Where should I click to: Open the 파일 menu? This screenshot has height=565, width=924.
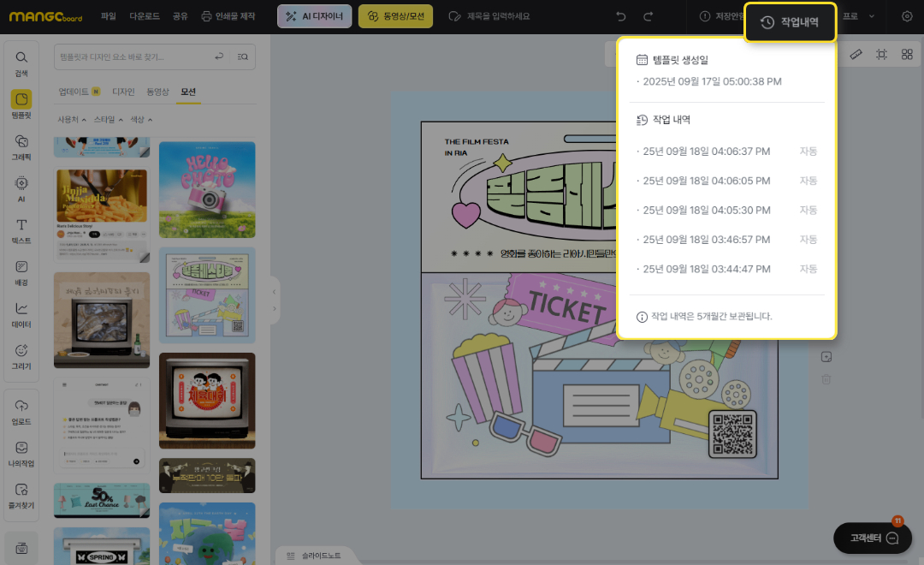[x=108, y=16]
